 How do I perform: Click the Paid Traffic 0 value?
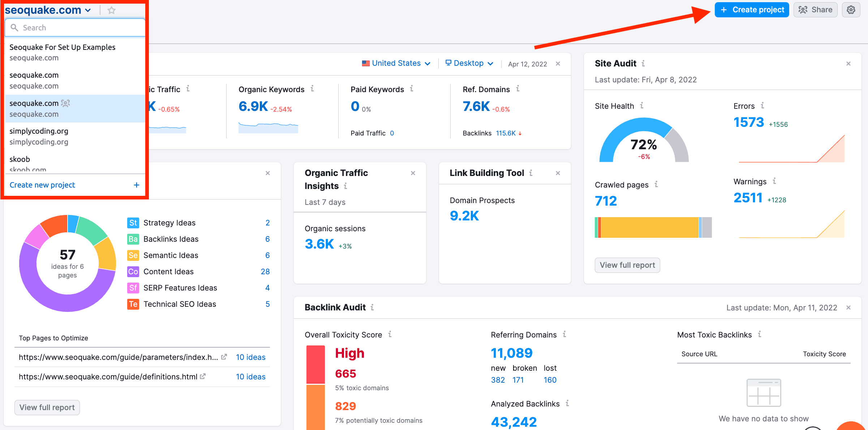tap(392, 133)
